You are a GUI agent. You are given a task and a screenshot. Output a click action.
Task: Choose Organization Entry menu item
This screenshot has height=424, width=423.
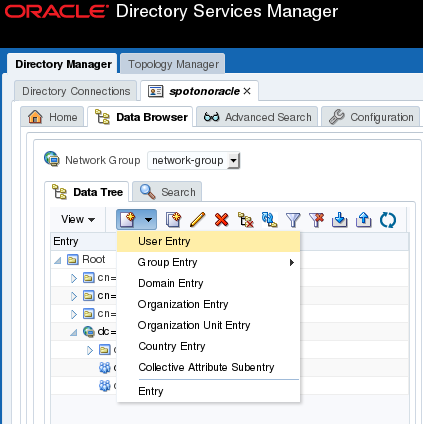tap(208, 304)
